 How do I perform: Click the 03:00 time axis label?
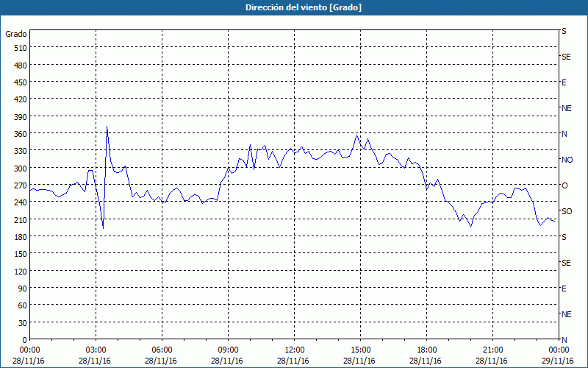tap(96, 350)
